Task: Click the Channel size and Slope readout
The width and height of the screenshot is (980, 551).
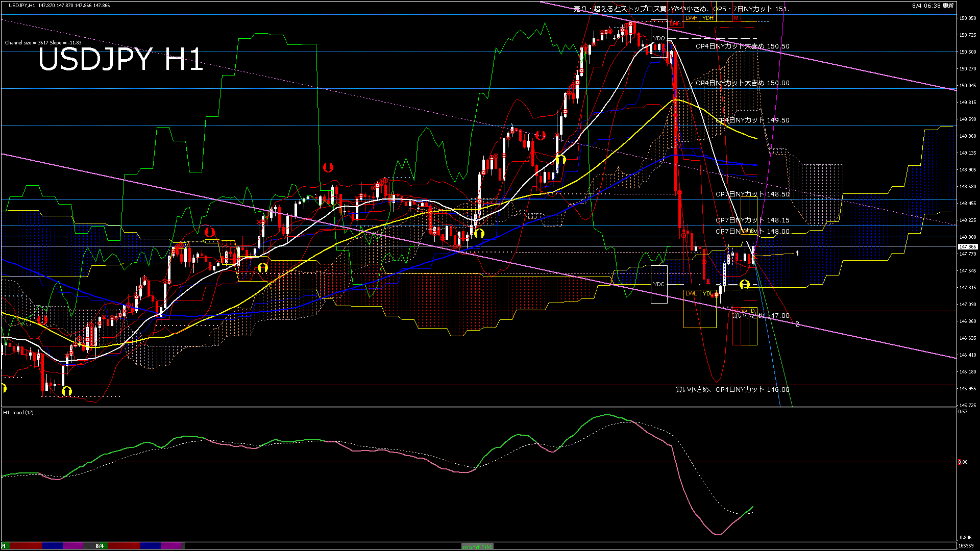Action: [x=43, y=43]
